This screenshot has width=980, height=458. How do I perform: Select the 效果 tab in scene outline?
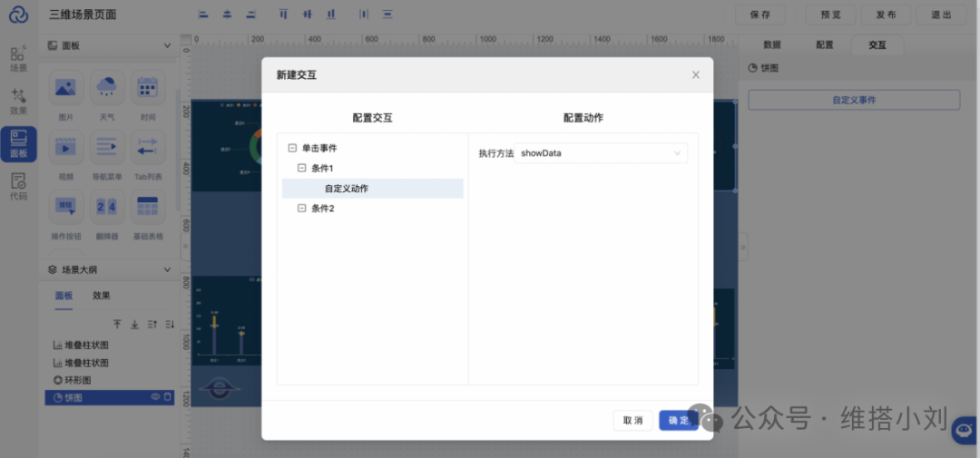pos(102,297)
